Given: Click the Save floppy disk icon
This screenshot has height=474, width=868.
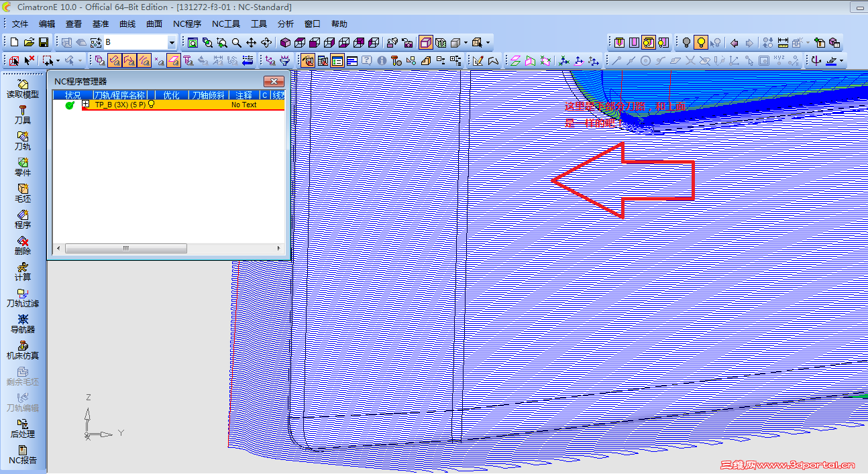Looking at the screenshot, I should [x=44, y=42].
